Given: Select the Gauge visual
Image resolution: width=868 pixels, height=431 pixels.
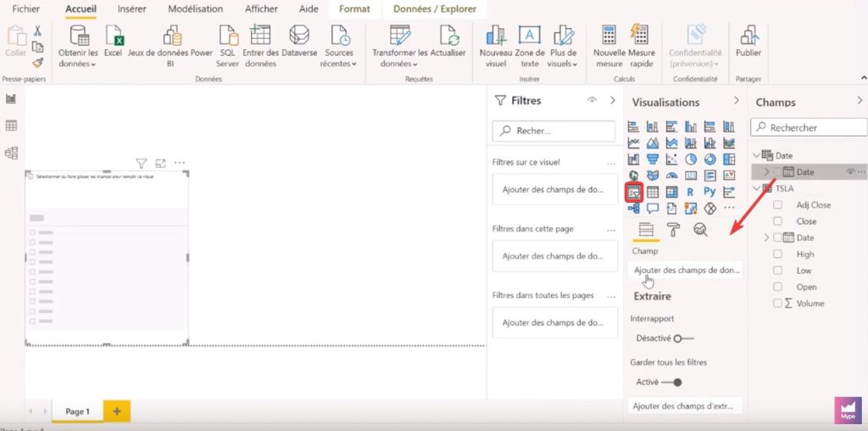Looking at the screenshot, I should (x=671, y=176).
